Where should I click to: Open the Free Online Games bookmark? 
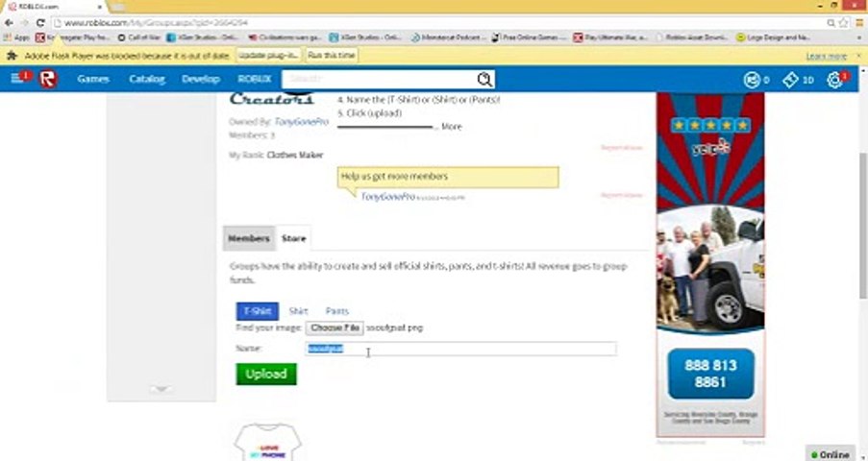pyautogui.click(x=529, y=37)
